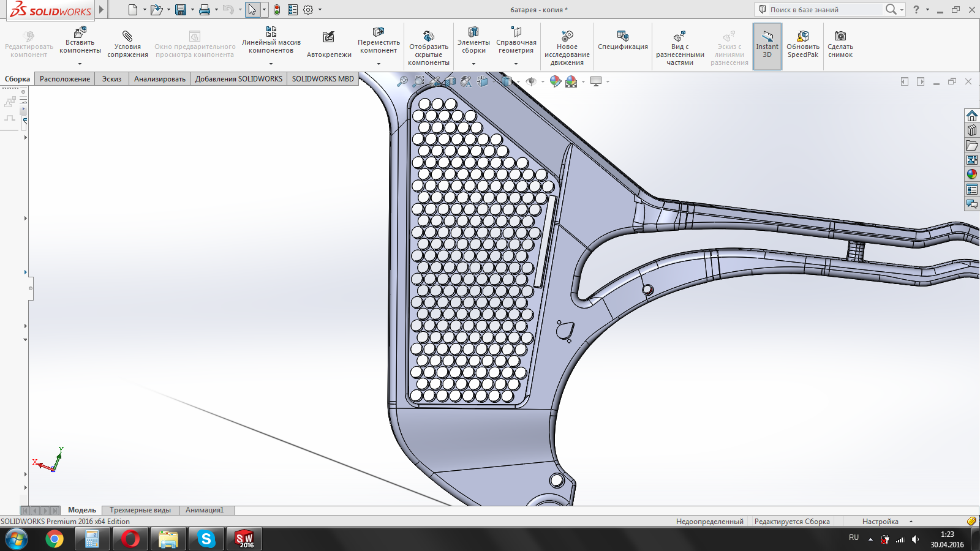
Task: Switch to the Эскиз tab
Action: (x=111, y=79)
